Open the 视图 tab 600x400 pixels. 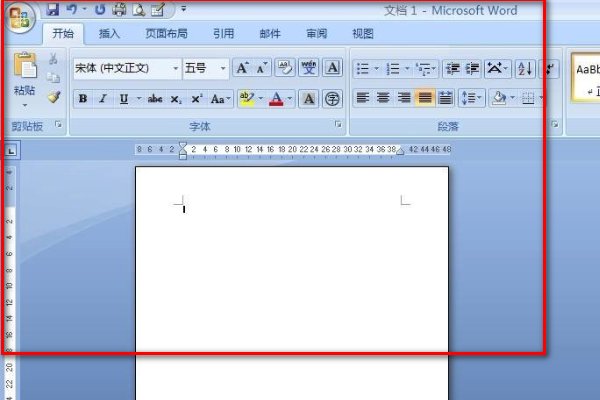(x=363, y=34)
